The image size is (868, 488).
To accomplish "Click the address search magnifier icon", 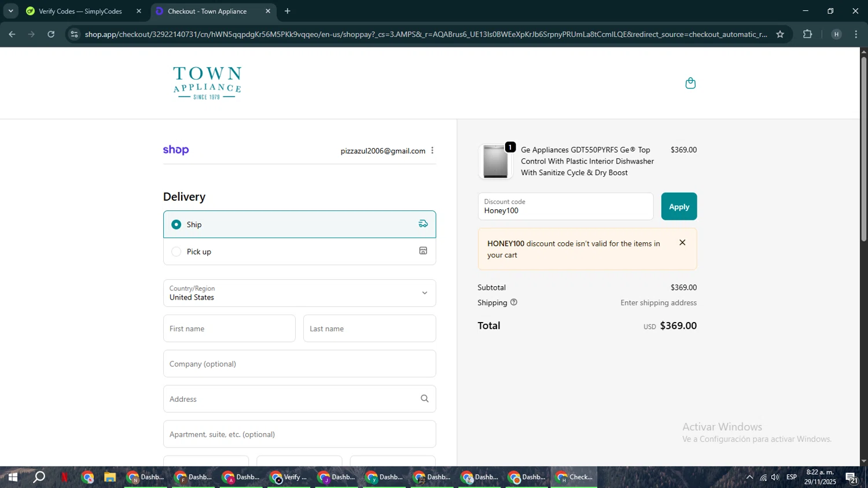I will (424, 399).
